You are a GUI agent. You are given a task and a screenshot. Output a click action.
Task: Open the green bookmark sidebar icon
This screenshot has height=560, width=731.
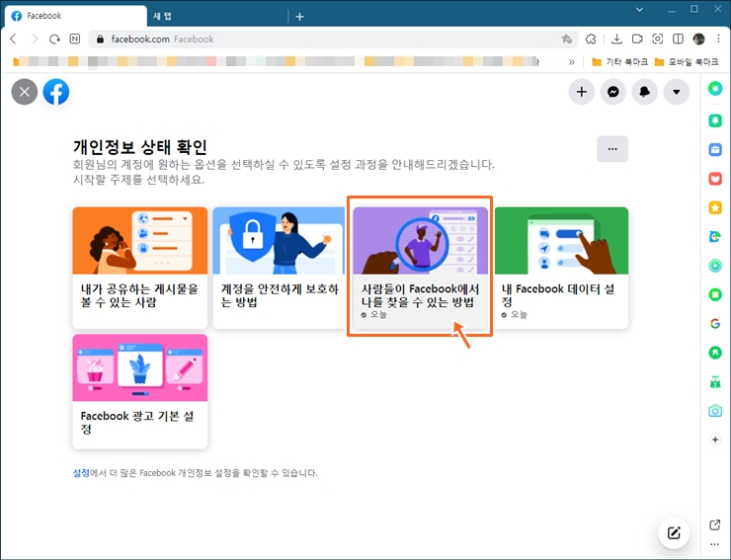(714, 353)
